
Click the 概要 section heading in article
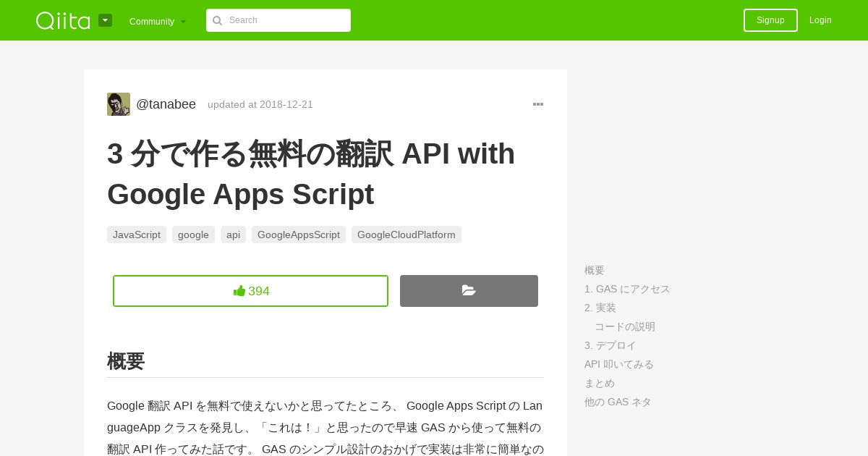(126, 361)
